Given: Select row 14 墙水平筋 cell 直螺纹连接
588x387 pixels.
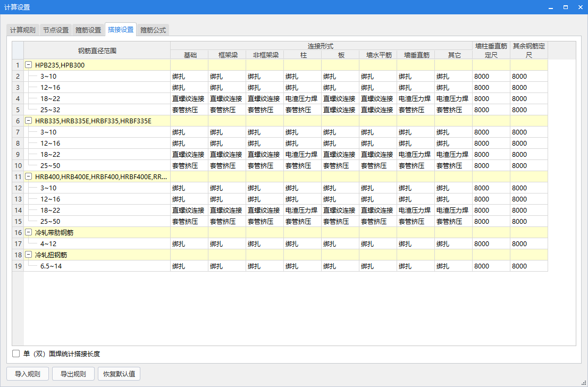Looking at the screenshot, I should [377, 211].
